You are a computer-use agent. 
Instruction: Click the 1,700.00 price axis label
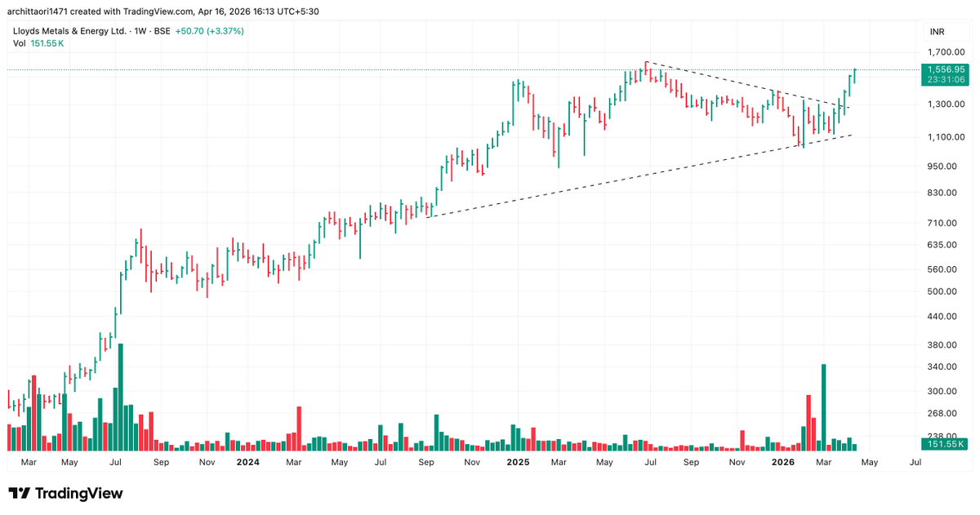pyautogui.click(x=945, y=51)
